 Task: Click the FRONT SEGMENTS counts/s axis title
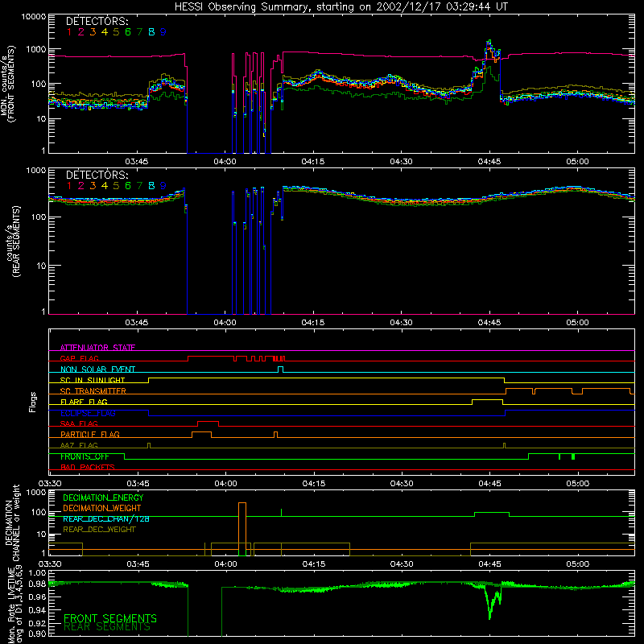pyautogui.click(x=8, y=84)
